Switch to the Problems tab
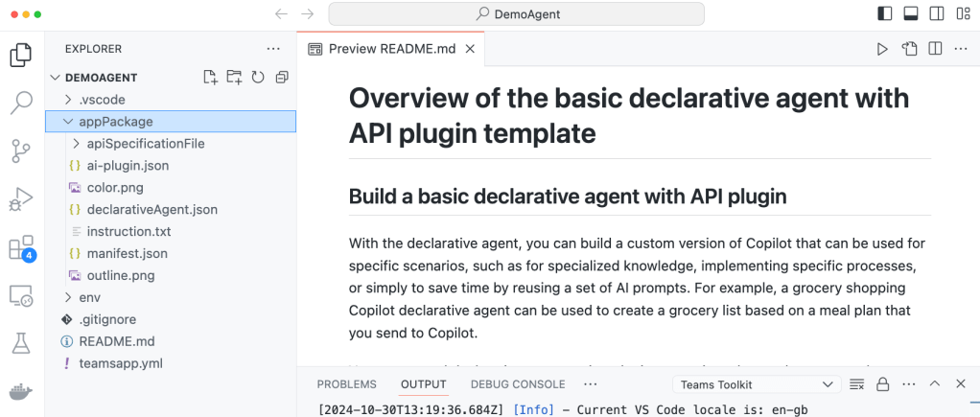Screen dimensions: 980x417 point(346,384)
